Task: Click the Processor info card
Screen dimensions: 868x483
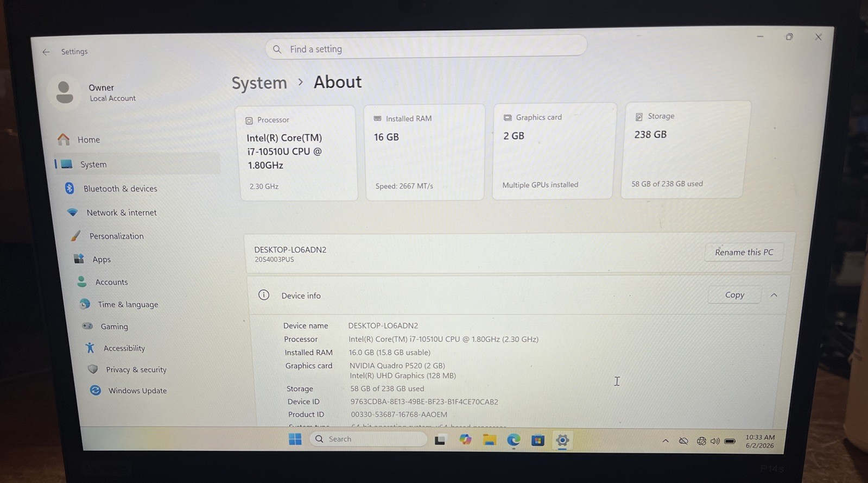Action: [296, 153]
